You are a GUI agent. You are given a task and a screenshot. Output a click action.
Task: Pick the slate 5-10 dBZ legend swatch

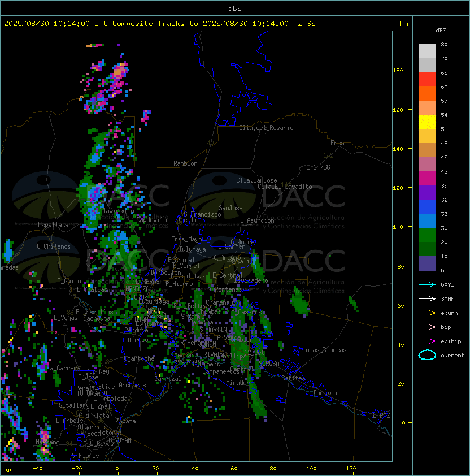pyautogui.click(x=427, y=263)
